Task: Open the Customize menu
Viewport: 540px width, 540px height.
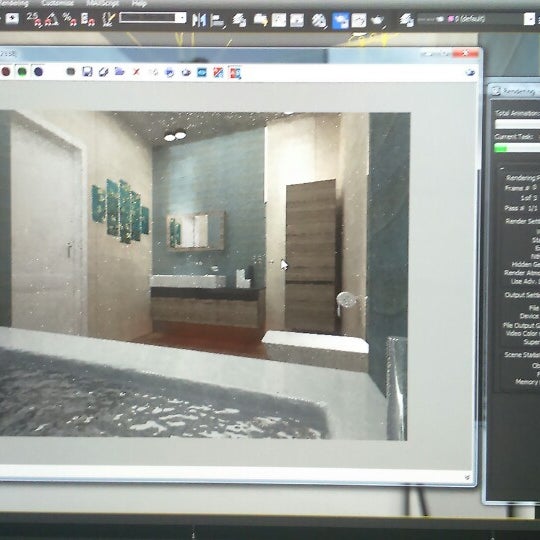Action: click(x=58, y=3)
